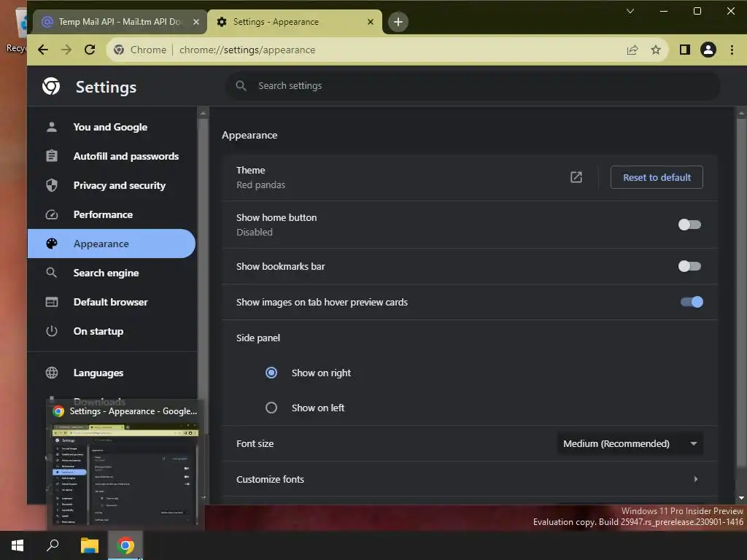Click the Search settings field
The image size is (747, 560).
pyautogui.click(x=472, y=86)
